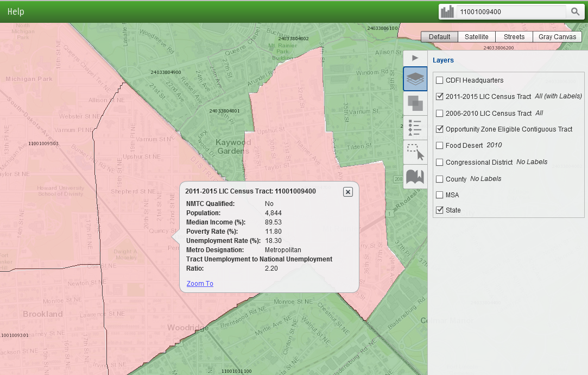Collapse the side panel with arrow
588x375 pixels.
[415, 58]
